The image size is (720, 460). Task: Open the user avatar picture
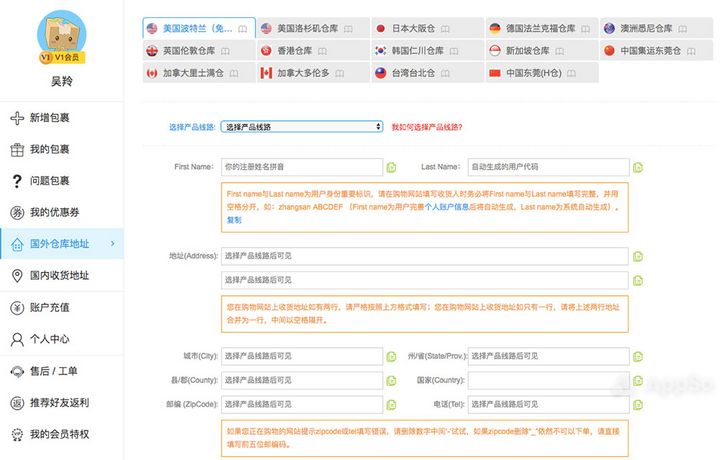tap(62, 36)
